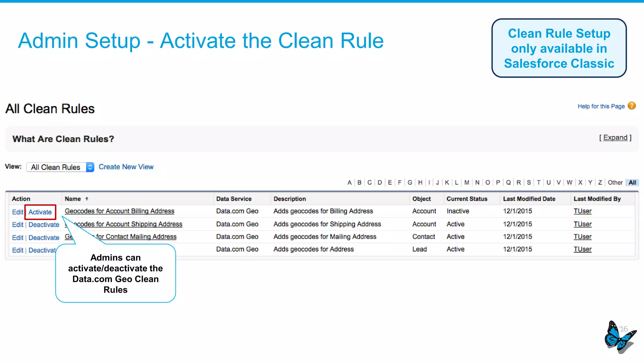
Task: Filter list by letter C
Action: click(369, 183)
